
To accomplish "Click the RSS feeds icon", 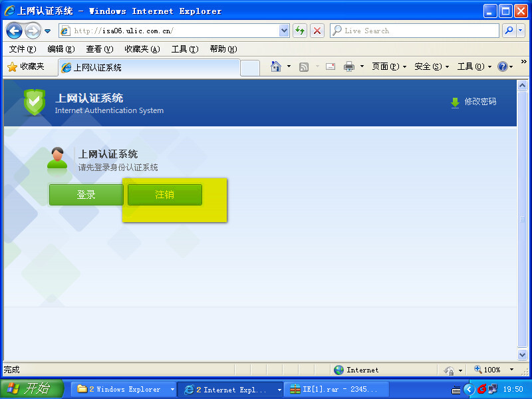I will click(x=304, y=66).
